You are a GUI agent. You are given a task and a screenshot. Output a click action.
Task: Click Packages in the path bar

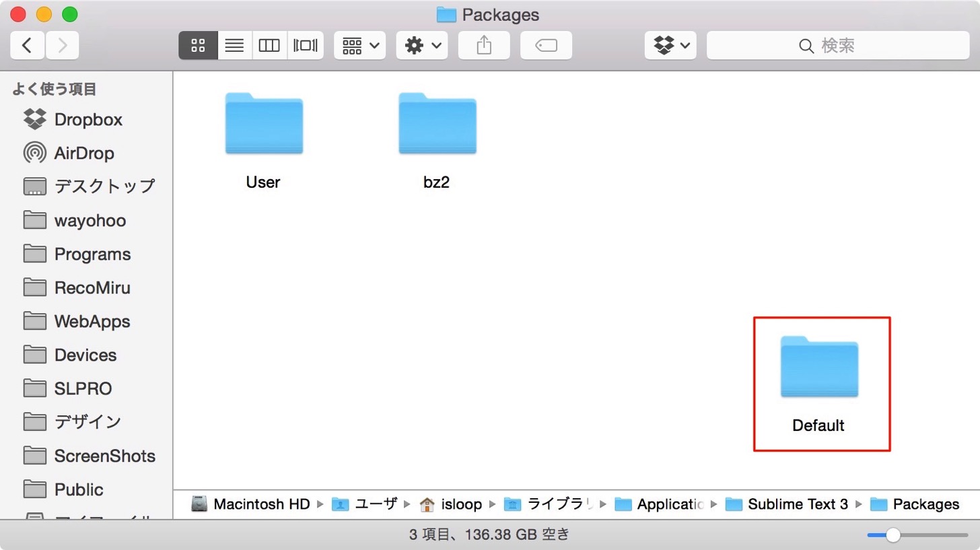(x=915, y=504)
